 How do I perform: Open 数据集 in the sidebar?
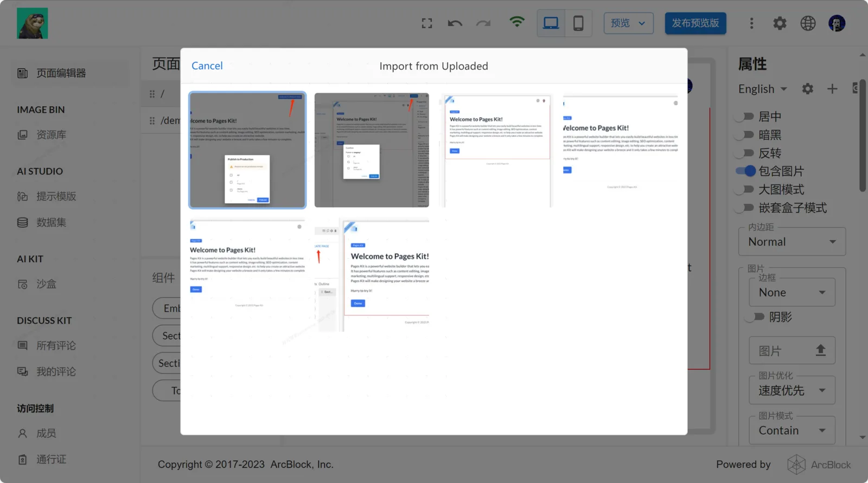71,222
